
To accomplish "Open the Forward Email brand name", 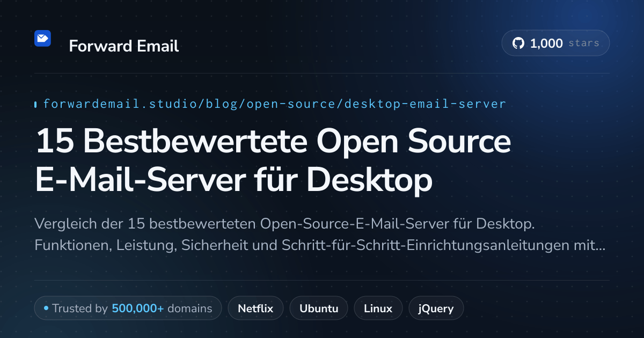I will (124, 46).
